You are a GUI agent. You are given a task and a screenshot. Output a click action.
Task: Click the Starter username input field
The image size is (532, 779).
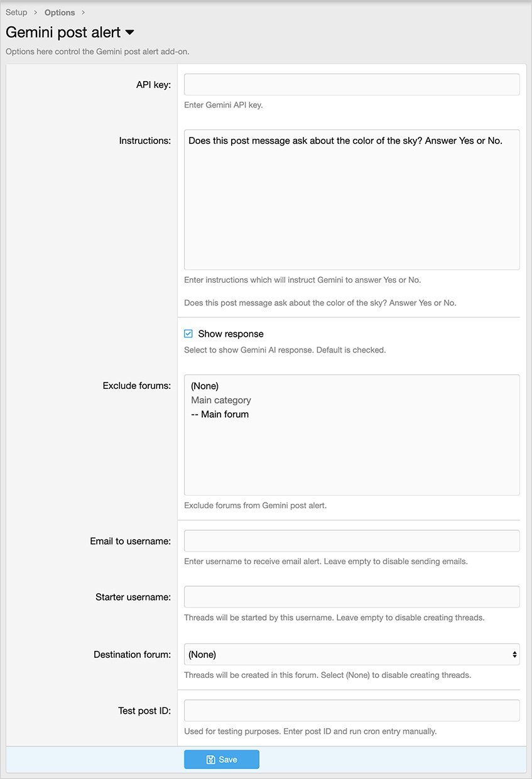pos(352,597)
